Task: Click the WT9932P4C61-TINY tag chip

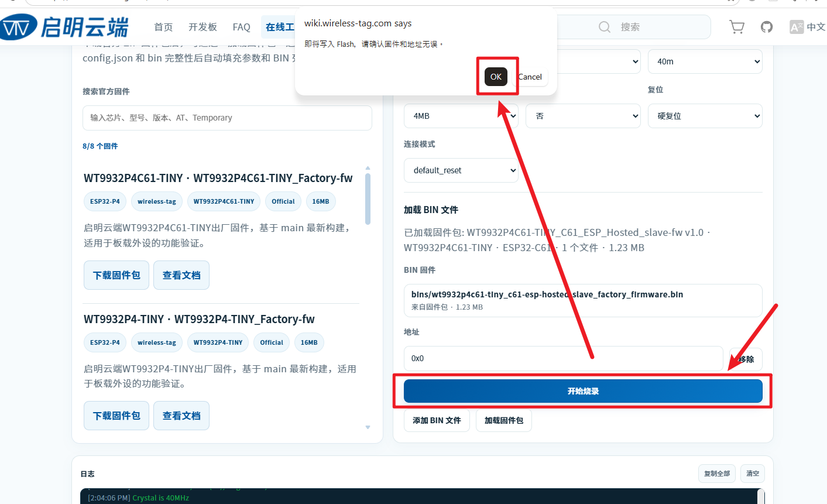Action: pyautogui.click(x=224, y=201)
